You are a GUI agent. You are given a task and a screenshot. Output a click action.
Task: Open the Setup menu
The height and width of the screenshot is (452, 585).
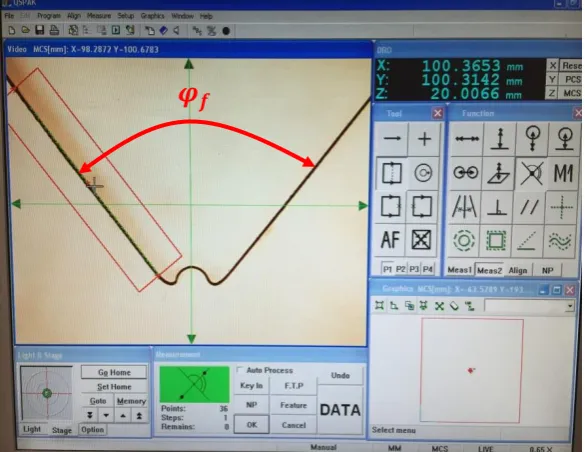click(x=126, y=16)
